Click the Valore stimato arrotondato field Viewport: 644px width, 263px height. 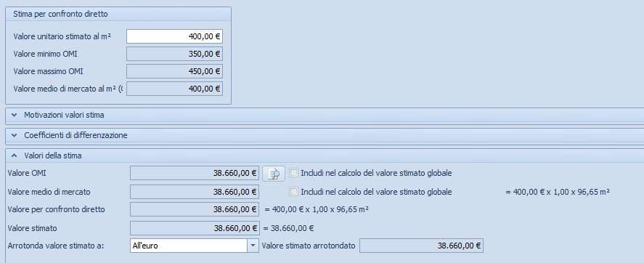[421, 246]
